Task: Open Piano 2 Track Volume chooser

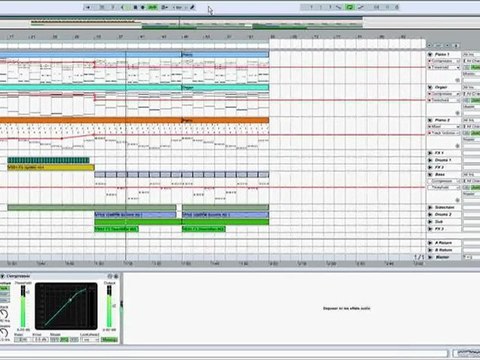Action: click(x=444, y=133)
